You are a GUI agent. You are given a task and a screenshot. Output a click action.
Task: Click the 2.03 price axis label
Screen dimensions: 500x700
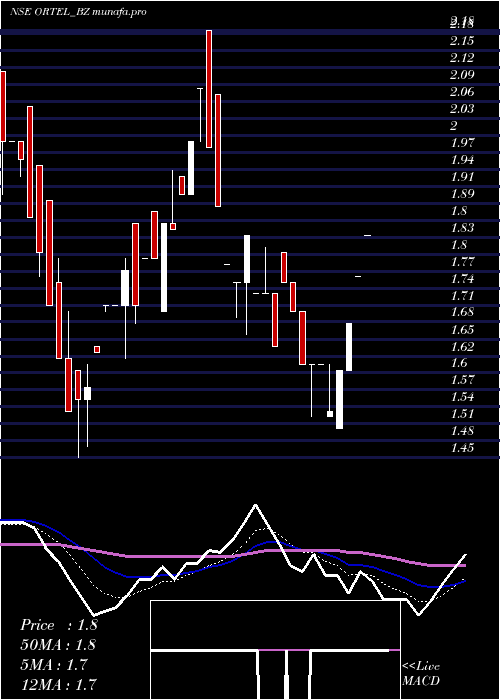pyautogui.click(x=462, y=108)
